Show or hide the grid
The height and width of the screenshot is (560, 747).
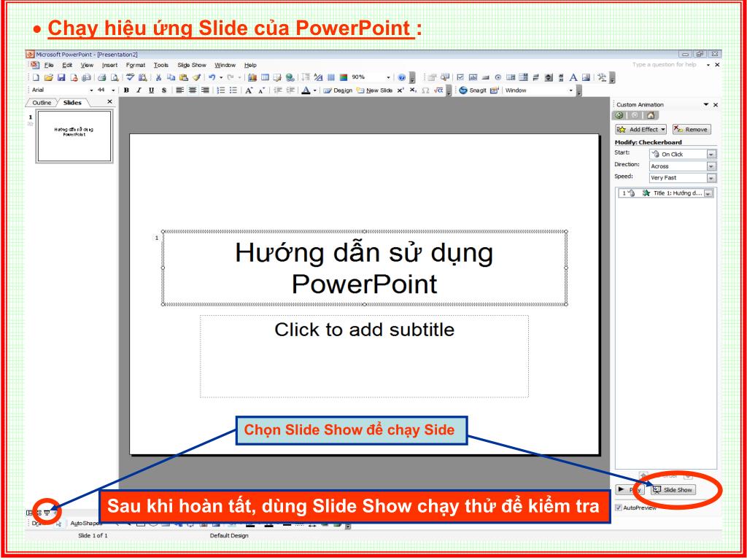331,77
